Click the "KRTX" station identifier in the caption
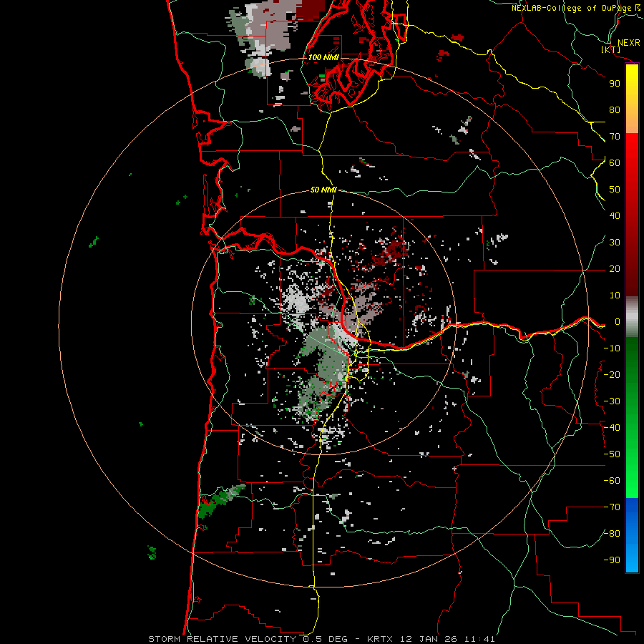 380,639
